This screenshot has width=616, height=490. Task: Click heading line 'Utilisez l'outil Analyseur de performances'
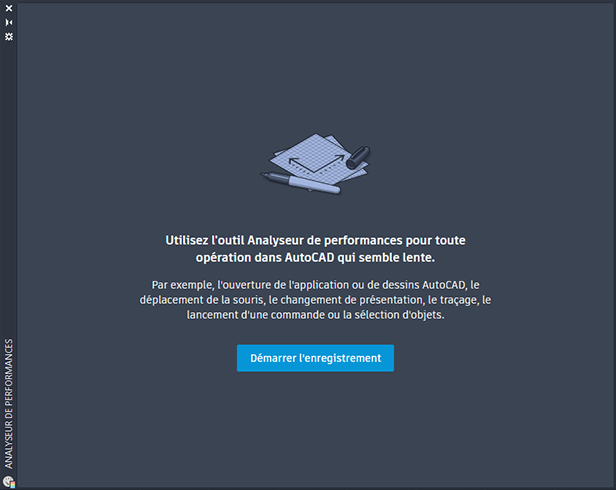(315, 240)
